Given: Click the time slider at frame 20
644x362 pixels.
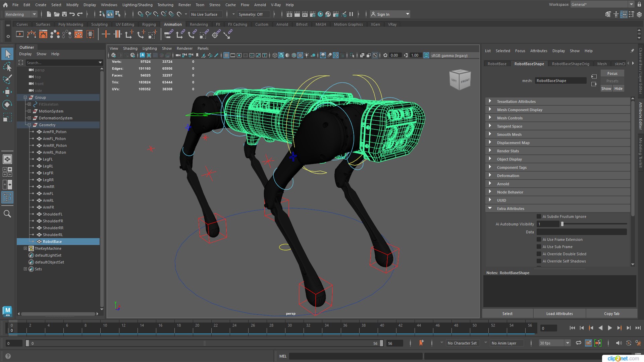Looking at the screenshot, I should 197,328.
